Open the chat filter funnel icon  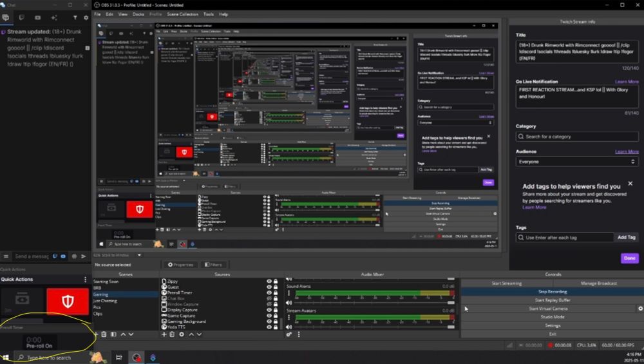point(75,17)
